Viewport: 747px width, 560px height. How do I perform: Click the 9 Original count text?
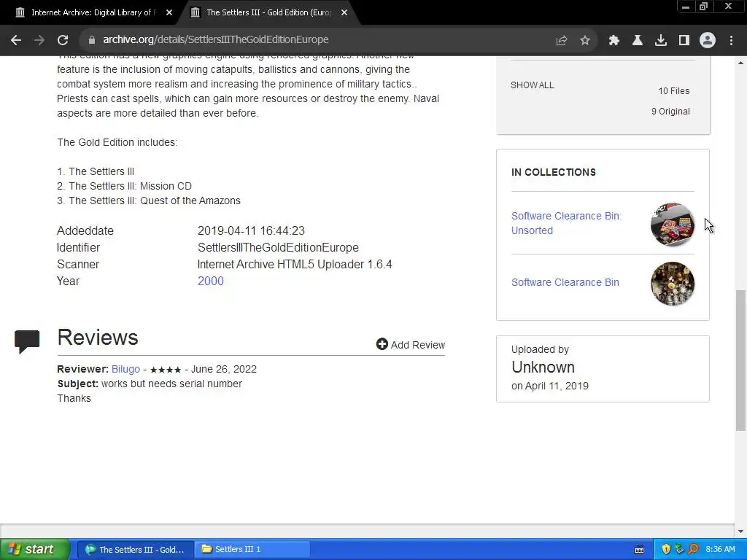(x=670, y=112)
